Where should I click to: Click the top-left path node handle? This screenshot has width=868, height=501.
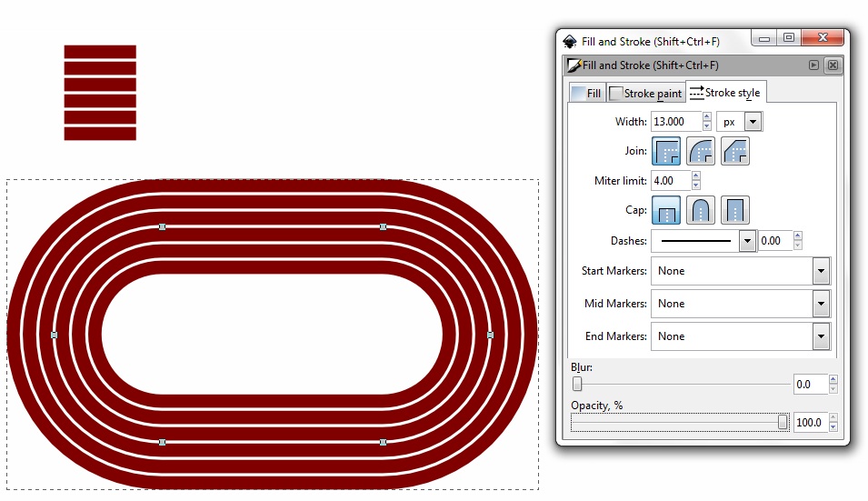tap(162, 226)
